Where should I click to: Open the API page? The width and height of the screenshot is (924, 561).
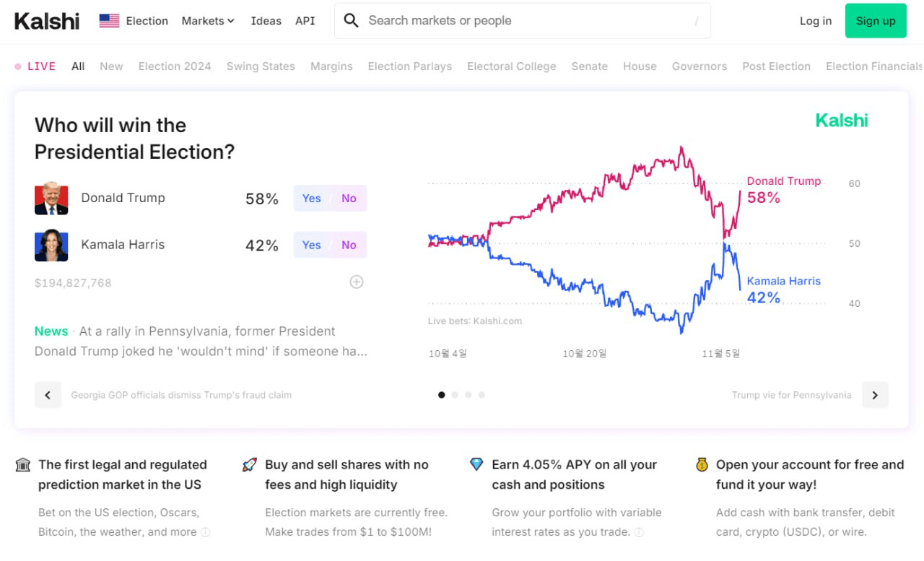pos(305,21)
